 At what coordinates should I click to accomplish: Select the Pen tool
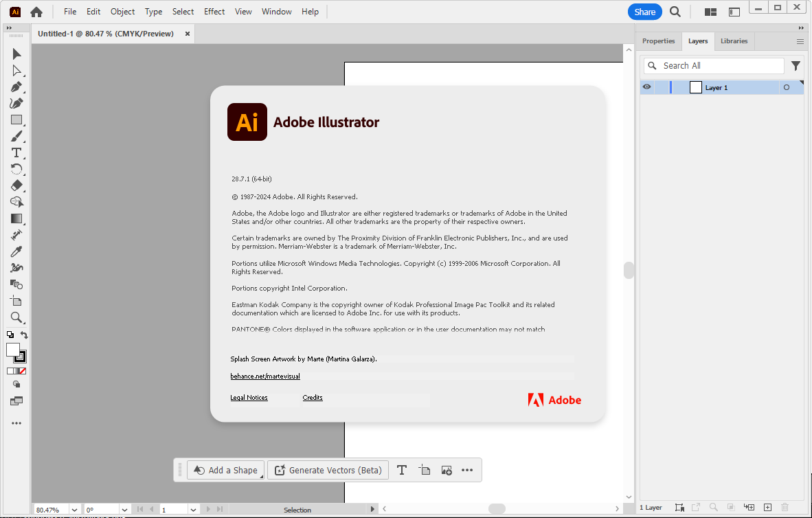16,87
